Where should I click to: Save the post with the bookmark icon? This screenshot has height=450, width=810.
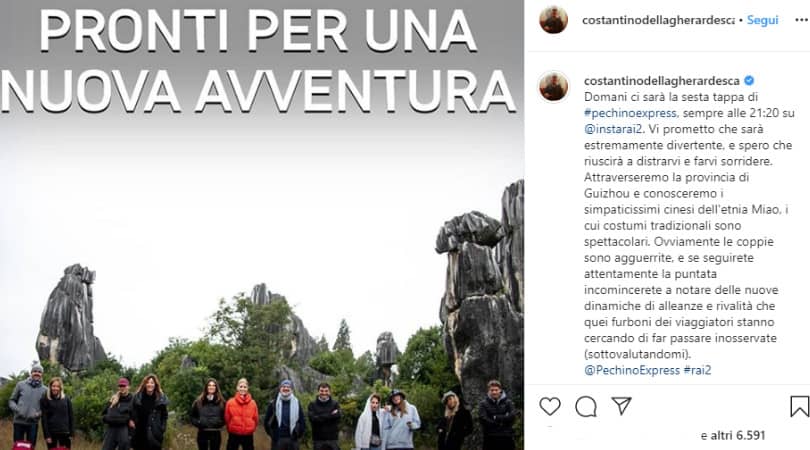(799, 406)
